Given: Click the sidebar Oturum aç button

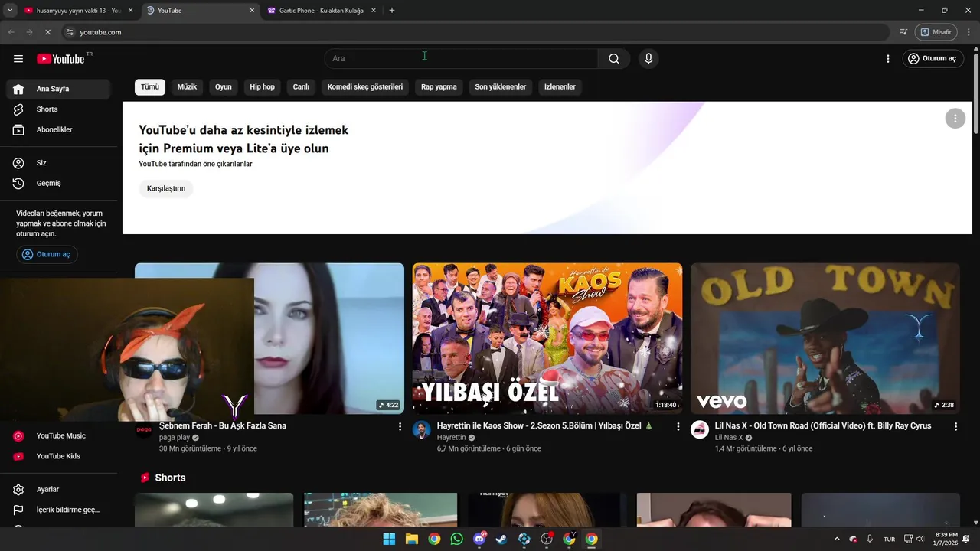Looking at the screenshot, I should [47, 254].
